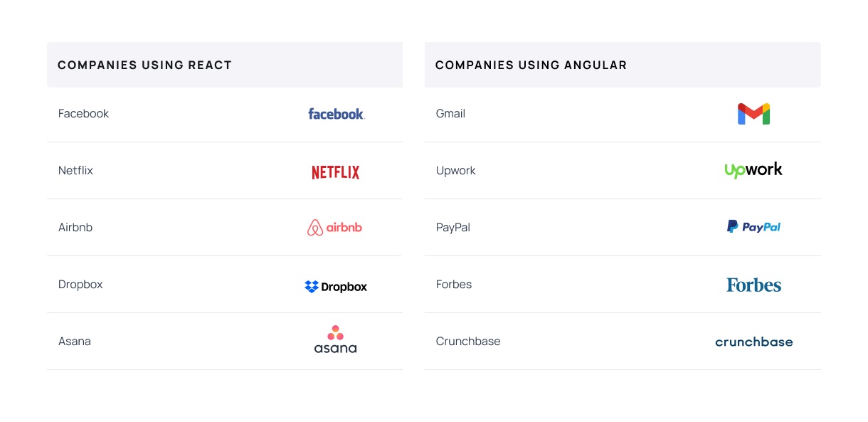Click the Netflix logo

tap(336, 172)
